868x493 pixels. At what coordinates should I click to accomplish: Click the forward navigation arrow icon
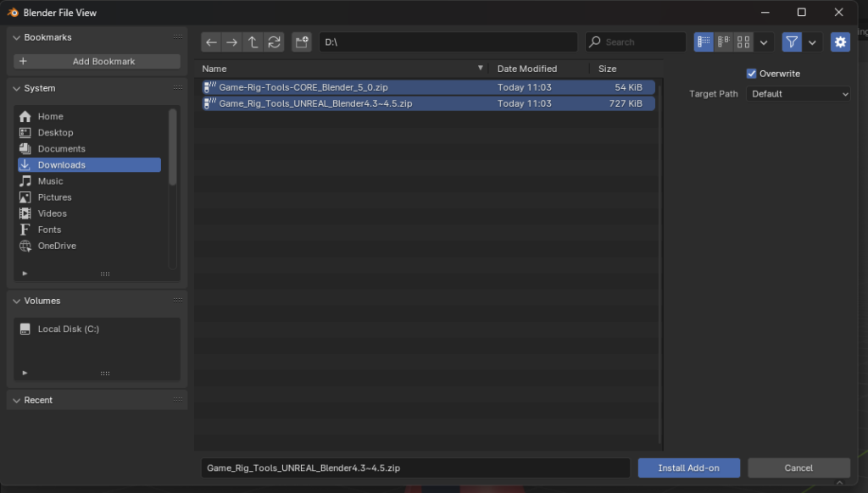231,42
